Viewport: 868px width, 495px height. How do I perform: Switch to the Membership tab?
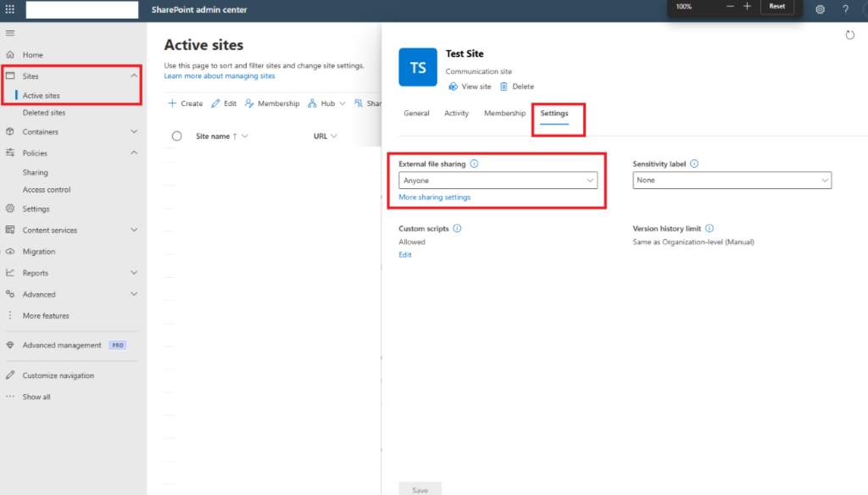504,113
